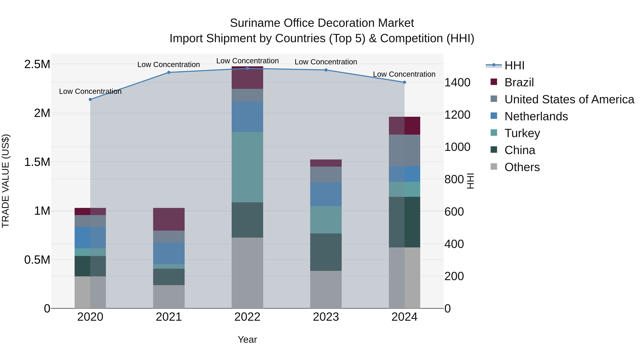Click the 1400 right axis tick label
This screenshot has height=362, width=644.
click(x=457, y=82)
